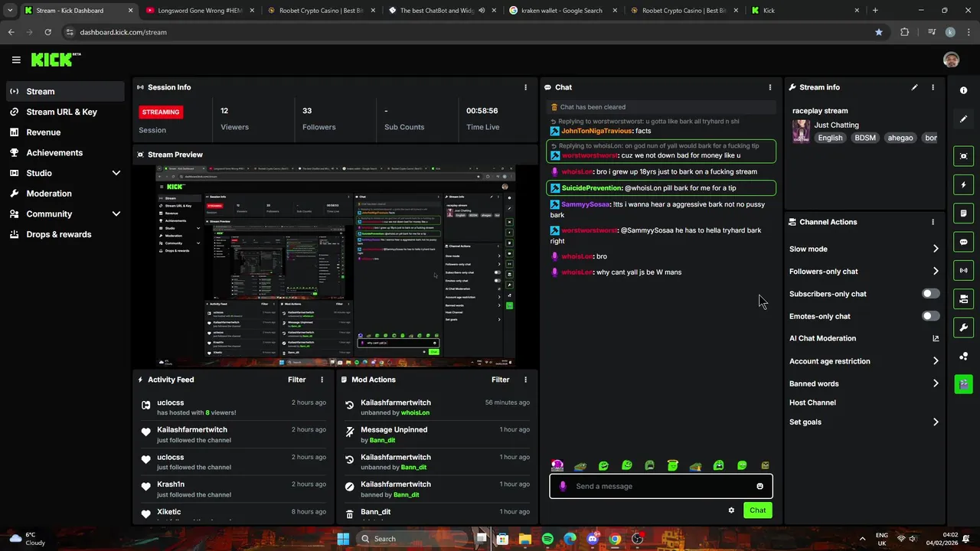The image size is (980, 551).
Task: Open Discord from the taskbar
Action: tap(592, 539)
